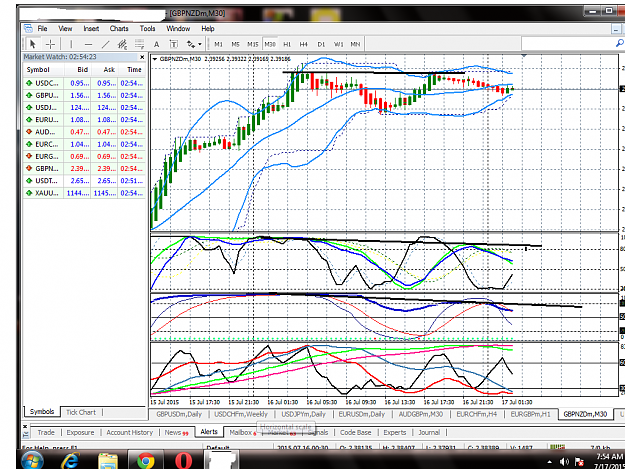Open the Account History terminal tab
The height and width of the screenshot is (469, 625).
tap(130, 433)
